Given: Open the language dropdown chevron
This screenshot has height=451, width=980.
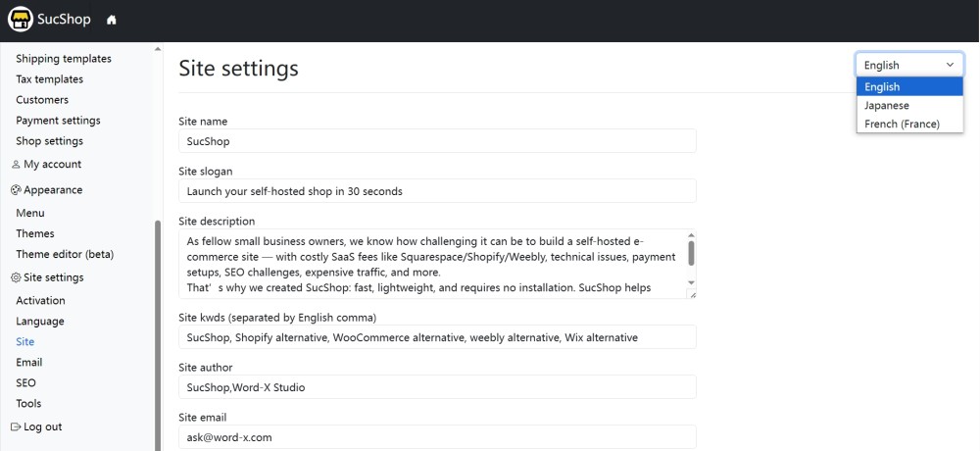Looking at the screenshot, I should pyautogui.click(x=949, y=66).
